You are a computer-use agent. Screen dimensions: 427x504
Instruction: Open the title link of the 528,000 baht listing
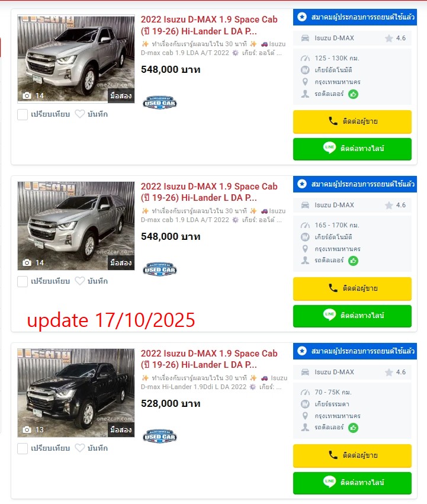click(x=209, y=359)
